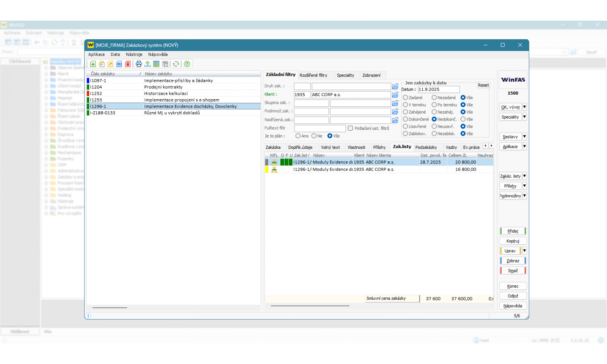Click the yellow pencil edit toolbar icon
Screen dimensions: 607x364
pyautogui.click(x=110, y=64)
